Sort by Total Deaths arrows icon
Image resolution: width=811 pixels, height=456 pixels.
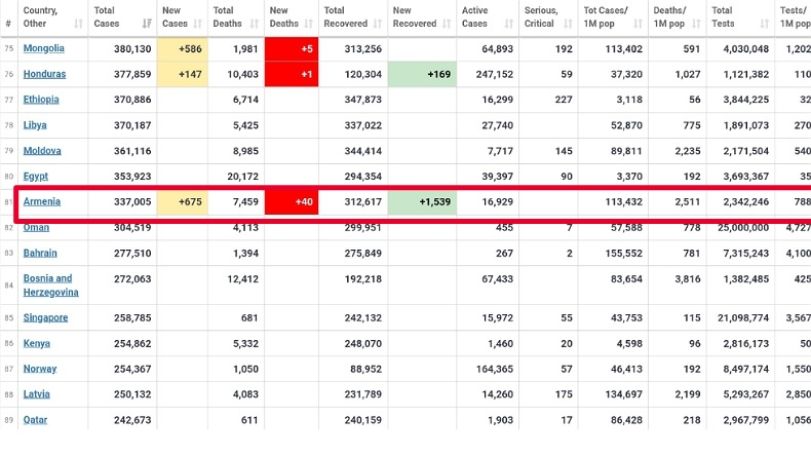[x=254, y=24]
